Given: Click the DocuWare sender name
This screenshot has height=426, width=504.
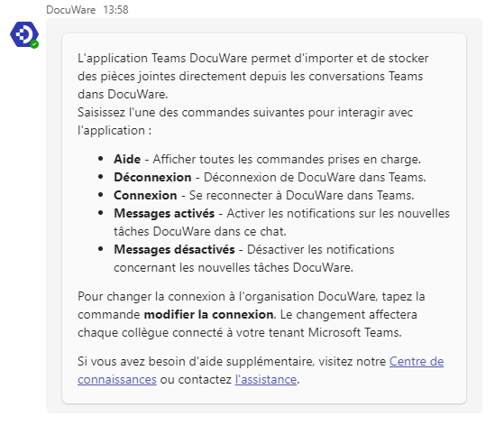Looking at the screenshot, I should tap(71, 10).
